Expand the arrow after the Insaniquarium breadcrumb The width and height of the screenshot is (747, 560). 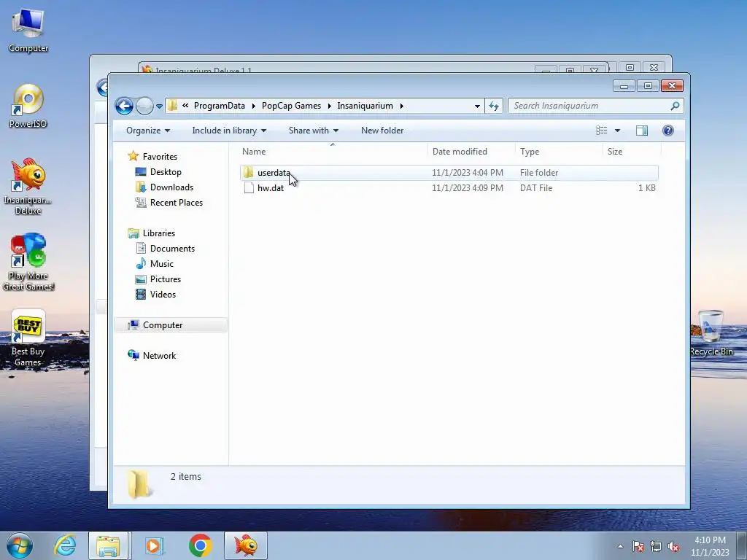pos(402,106)
